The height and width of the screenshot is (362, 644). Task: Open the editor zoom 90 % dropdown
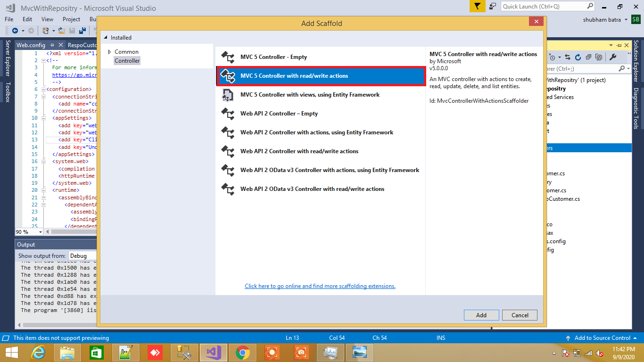40,232
